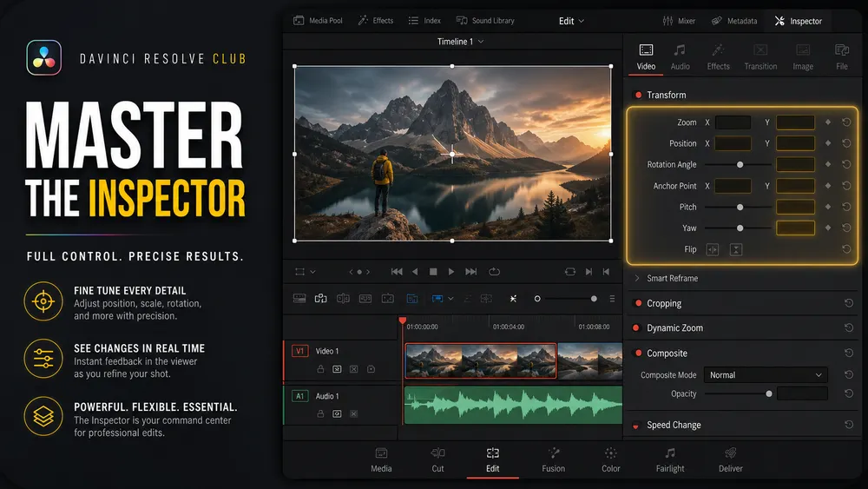Reset the Dynamic Zoom section

[x=849, y=327]
